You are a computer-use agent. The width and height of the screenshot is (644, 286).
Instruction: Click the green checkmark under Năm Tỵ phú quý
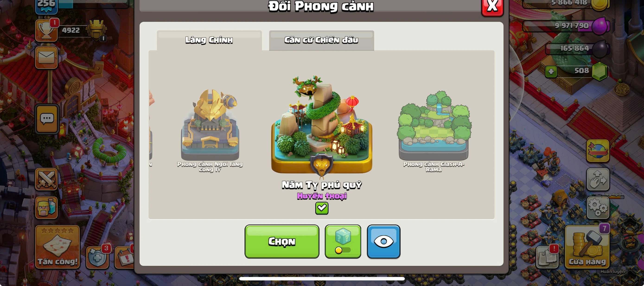click(x=322, y=208)
